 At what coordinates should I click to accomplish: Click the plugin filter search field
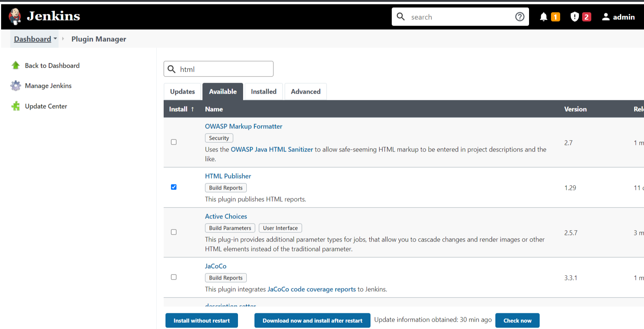coord(224,69)
